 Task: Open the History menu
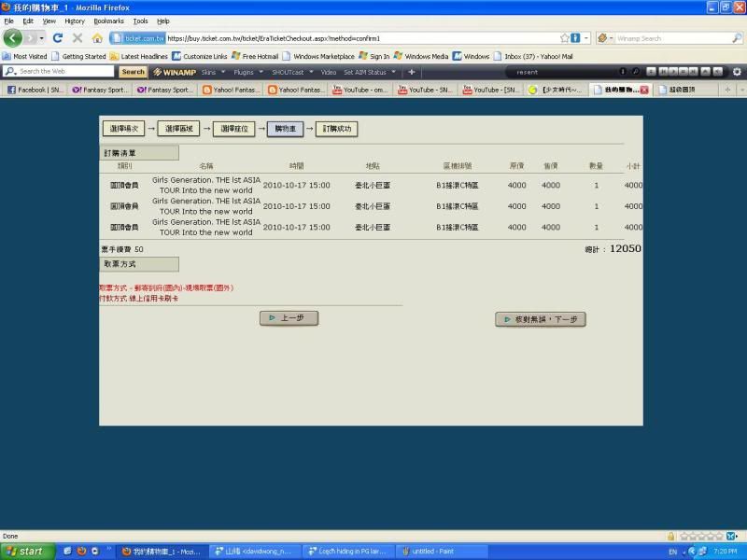[75, 21]
